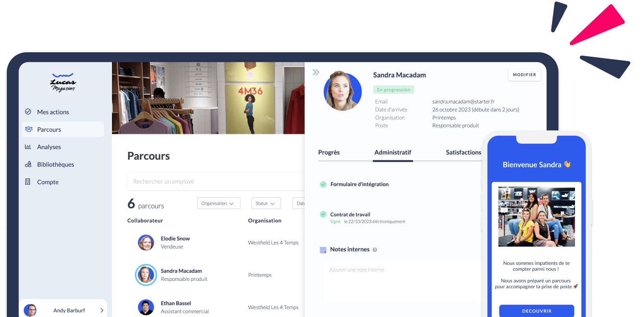Image resolution: width=644 pixels, height=317 pixels.
Task: Open the help icon next to Notes internes
Action: click(375, 250)
